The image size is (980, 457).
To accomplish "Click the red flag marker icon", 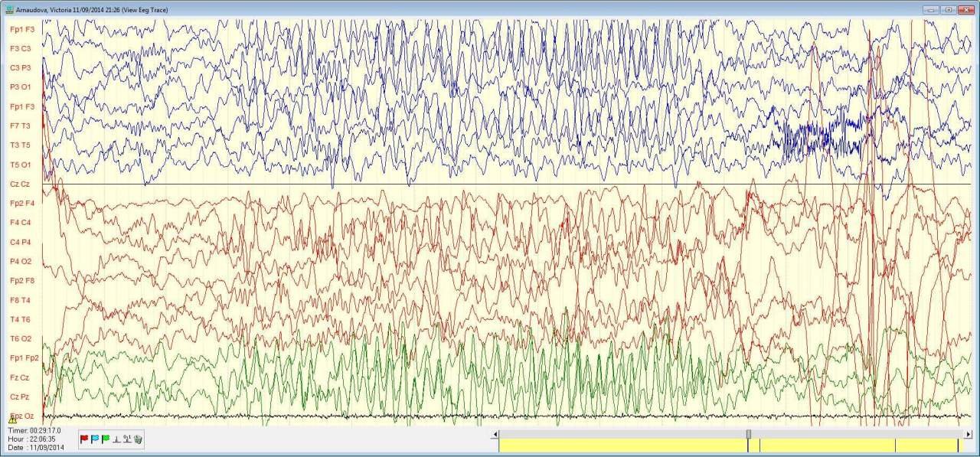I will tap(84, 439).
